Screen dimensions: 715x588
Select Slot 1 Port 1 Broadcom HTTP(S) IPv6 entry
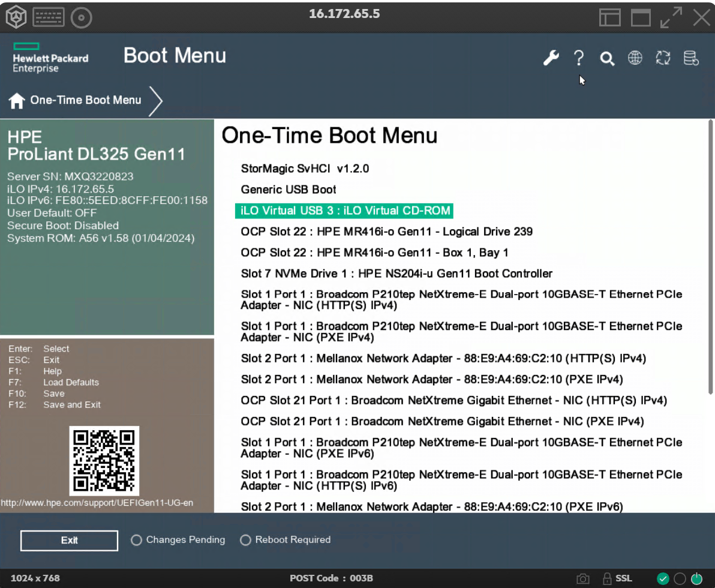pos(461,480)
